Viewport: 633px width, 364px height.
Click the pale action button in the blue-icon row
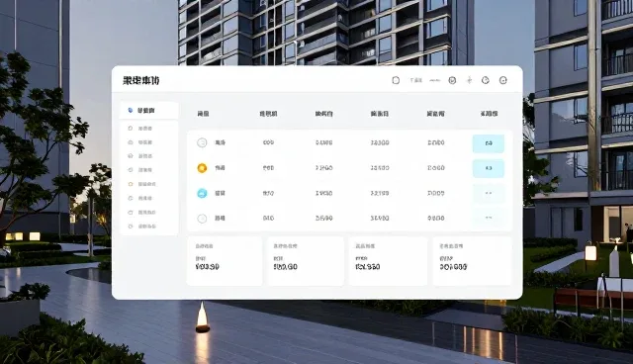click(x=489, y=193)
